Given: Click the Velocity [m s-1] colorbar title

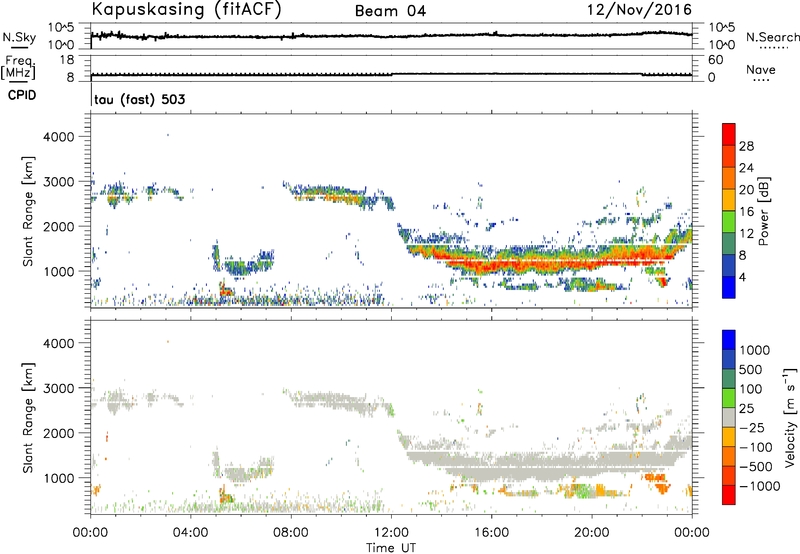Looking at the screenshot, I should [790, 417].
